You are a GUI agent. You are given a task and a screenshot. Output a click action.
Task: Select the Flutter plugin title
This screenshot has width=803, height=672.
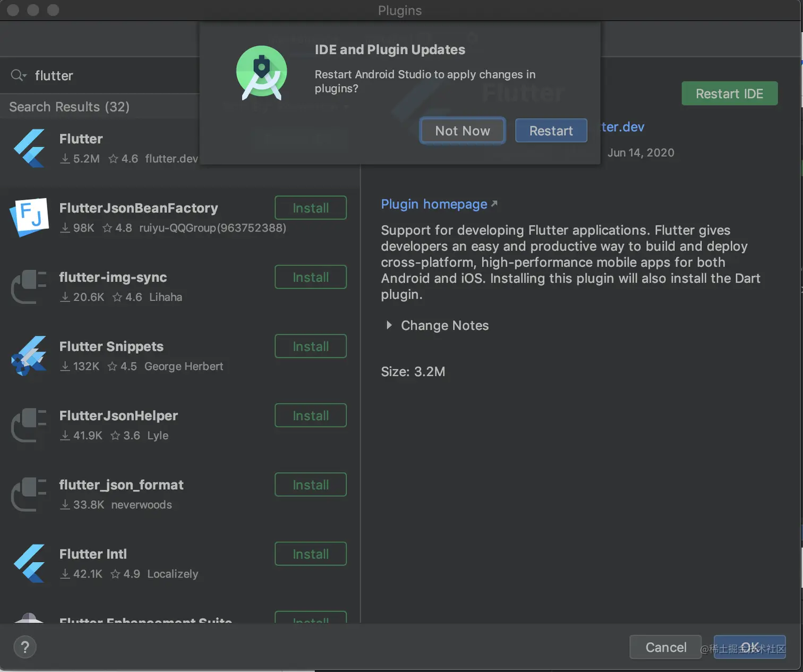pyautogui.click(x=81, y=139)
